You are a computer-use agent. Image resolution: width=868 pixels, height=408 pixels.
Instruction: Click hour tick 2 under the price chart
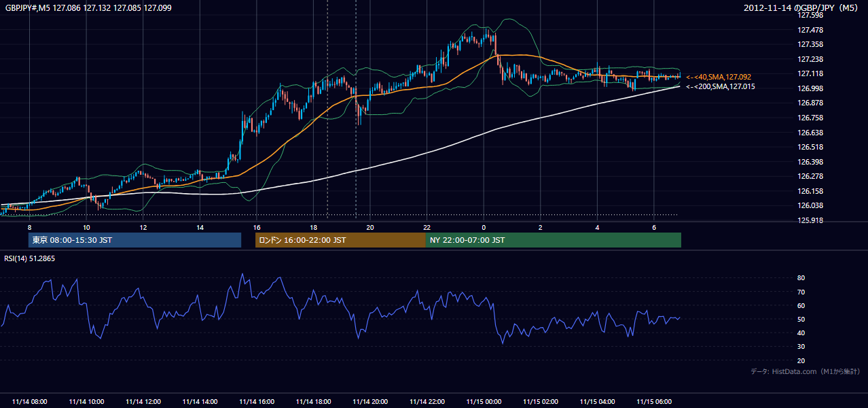coord(541,227)
